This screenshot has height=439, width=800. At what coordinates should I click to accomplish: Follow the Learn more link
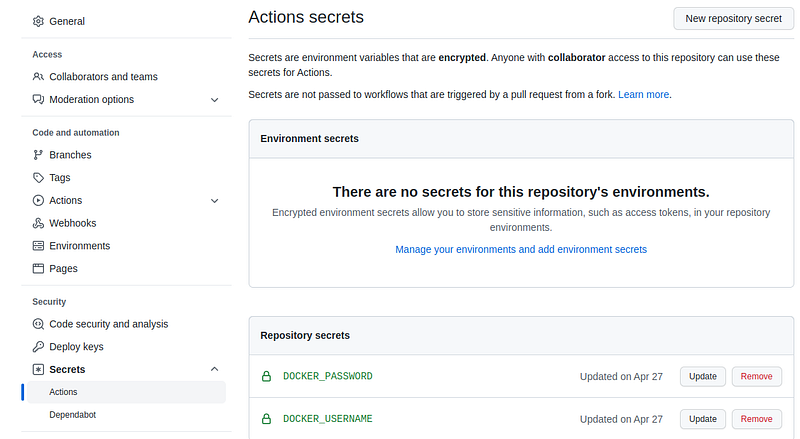click(x=643, y=94)
